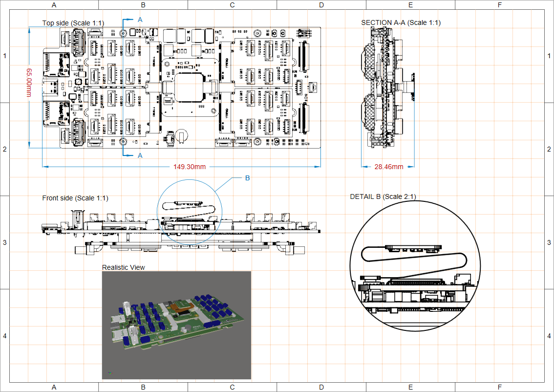Select the "Top side (Scale 1:1)" view label
This screenshot has height=392, width=554.
(x=73, y=23)
